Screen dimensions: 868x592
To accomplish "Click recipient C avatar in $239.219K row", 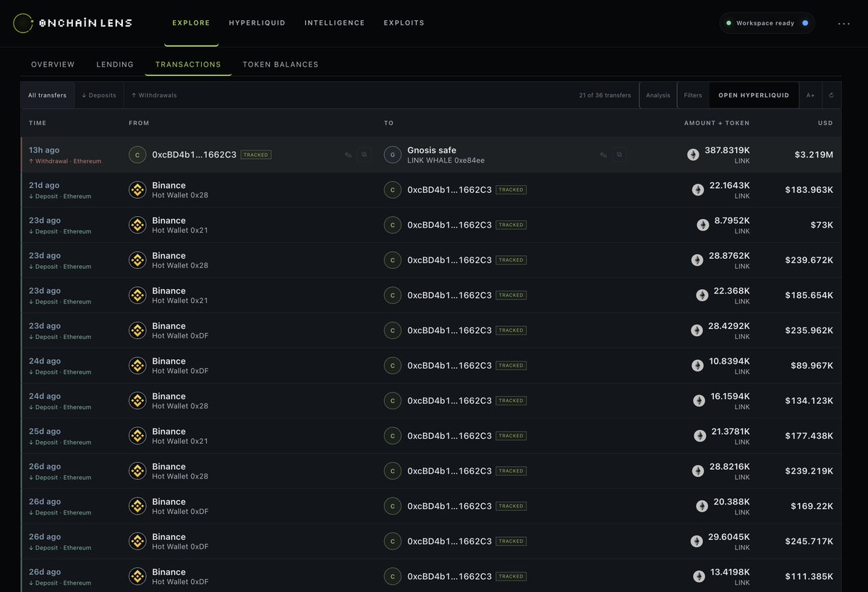I will (392, 471).
